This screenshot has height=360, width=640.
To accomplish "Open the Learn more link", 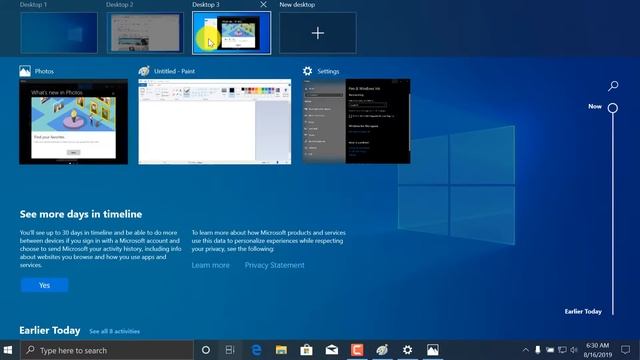I will pos(211,265).
